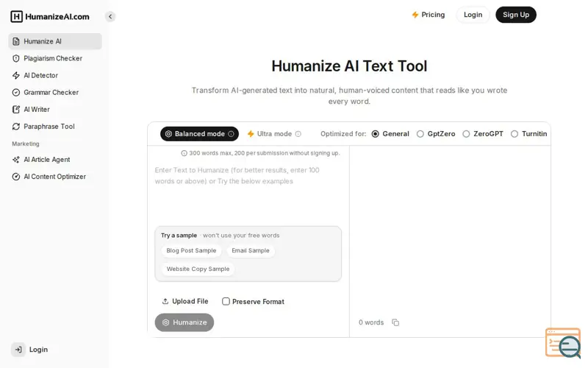Select Balanced mode
This screenshot has width=588, height=368.
(x=199, y=134)
